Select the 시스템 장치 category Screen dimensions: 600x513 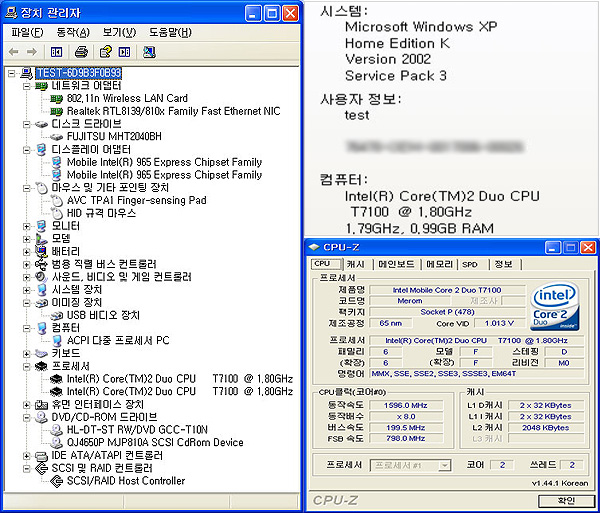pyautogui.click(x=77, y=290)
